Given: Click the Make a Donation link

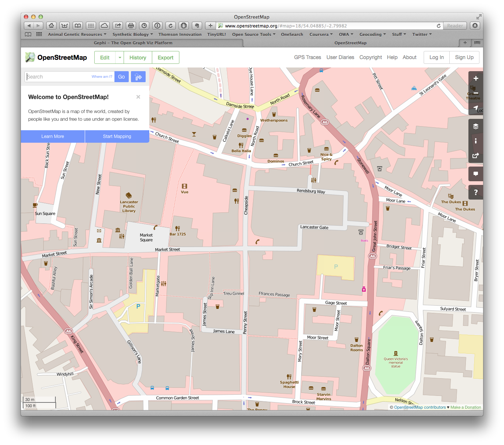Looking at the screenshot, I should click(x=465, y=407).
